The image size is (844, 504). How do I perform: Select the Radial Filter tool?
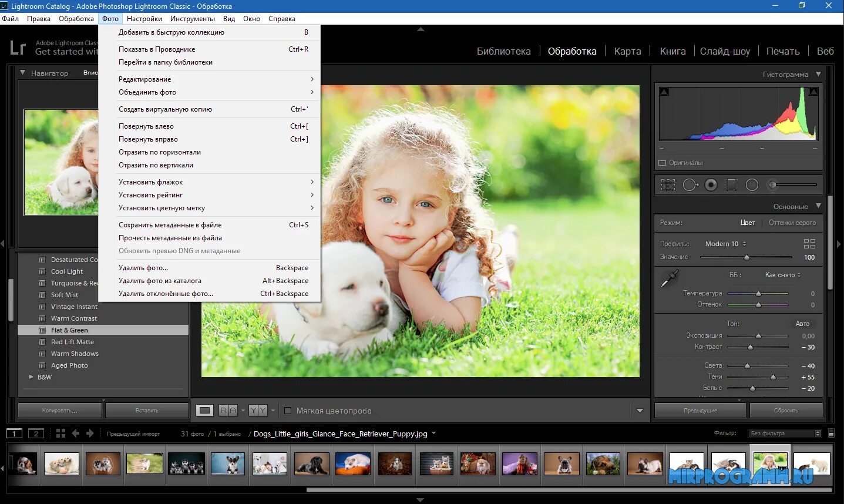(x=752, y=185)
